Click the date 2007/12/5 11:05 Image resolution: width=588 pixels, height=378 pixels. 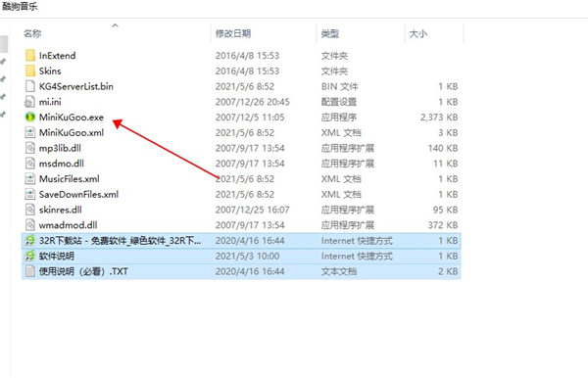click(x=250, y=118)
